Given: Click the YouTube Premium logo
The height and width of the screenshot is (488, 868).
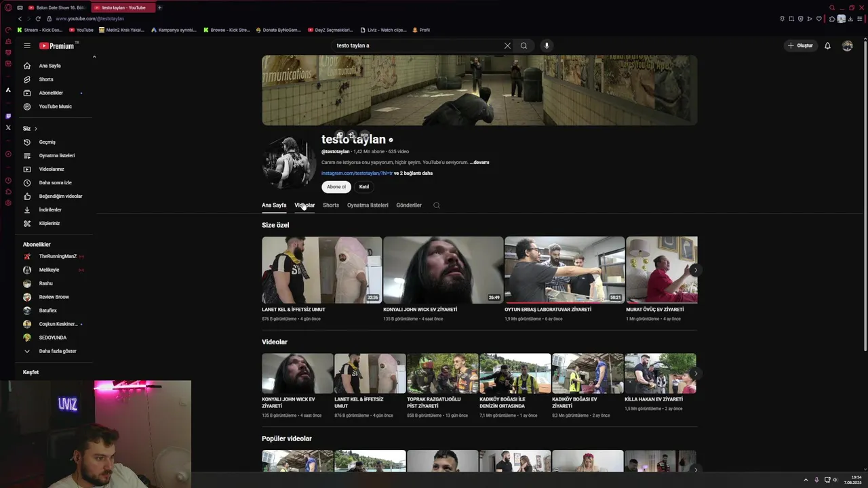Looking at the screenshot, I should pyautogui.click(x=57, y=45).
